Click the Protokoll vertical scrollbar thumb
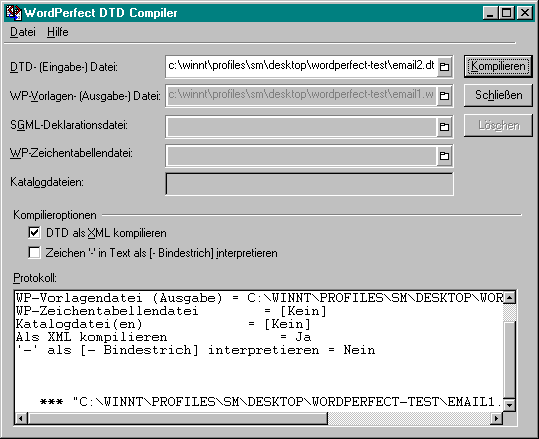This screenshot has height=439, width=539. (x=509, y=360)
